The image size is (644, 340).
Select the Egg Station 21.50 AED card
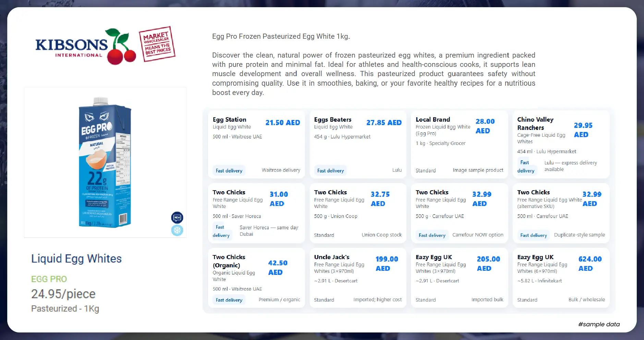[256, 144]
